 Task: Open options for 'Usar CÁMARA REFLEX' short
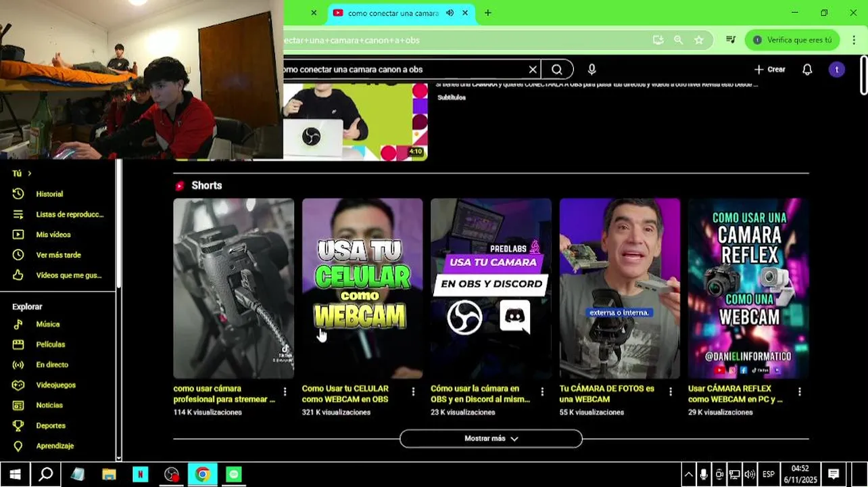pos(800,392)
